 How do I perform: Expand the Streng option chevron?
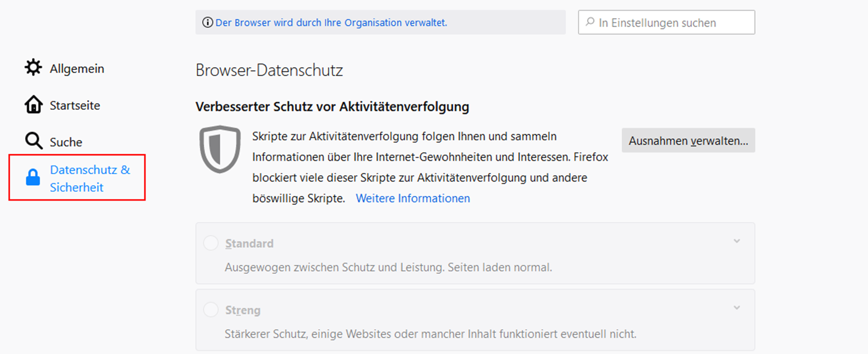[736, 308]
